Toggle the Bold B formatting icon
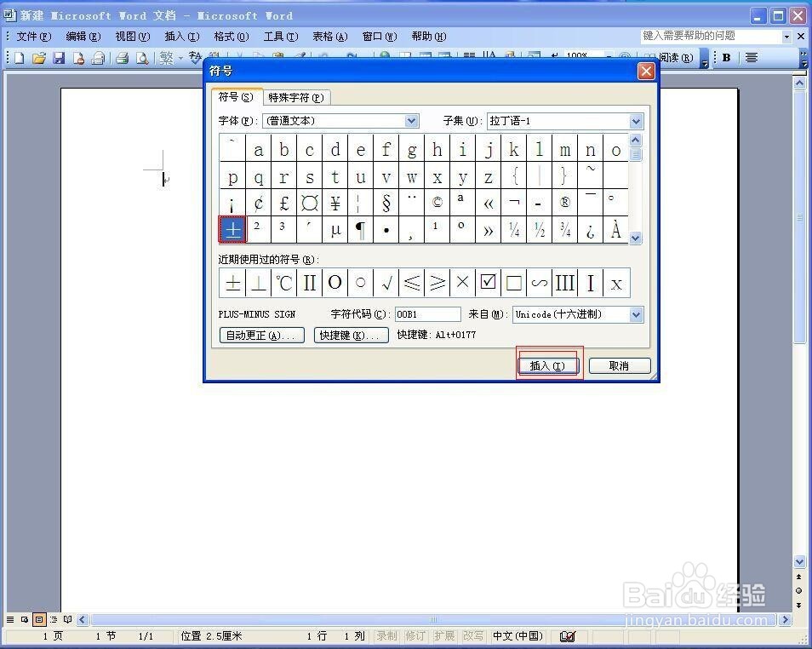The image size is (812, 649). 727,58
